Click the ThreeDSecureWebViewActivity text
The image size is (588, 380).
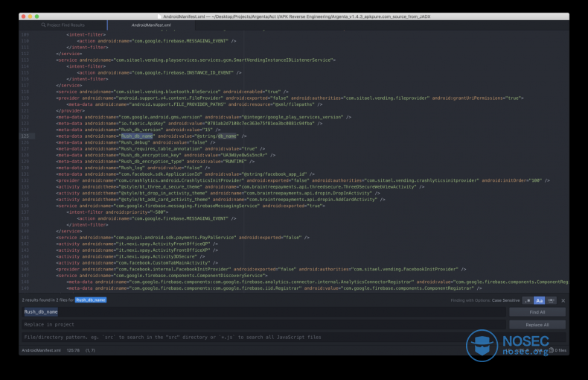tap(328, 187)
